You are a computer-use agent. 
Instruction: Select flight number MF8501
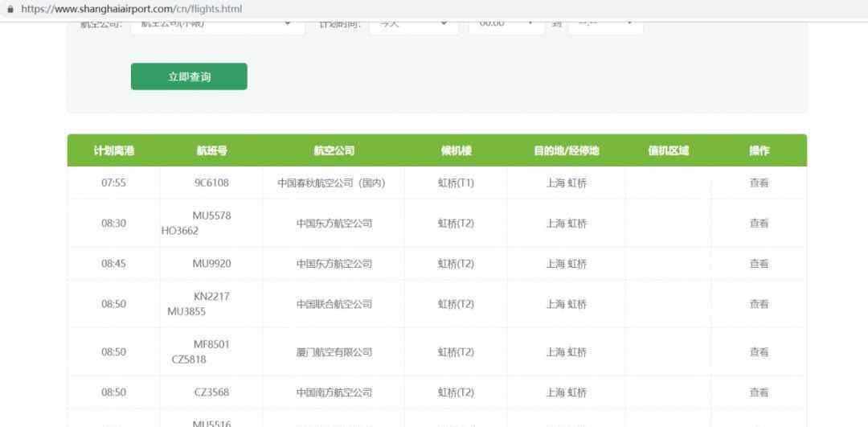211,344
